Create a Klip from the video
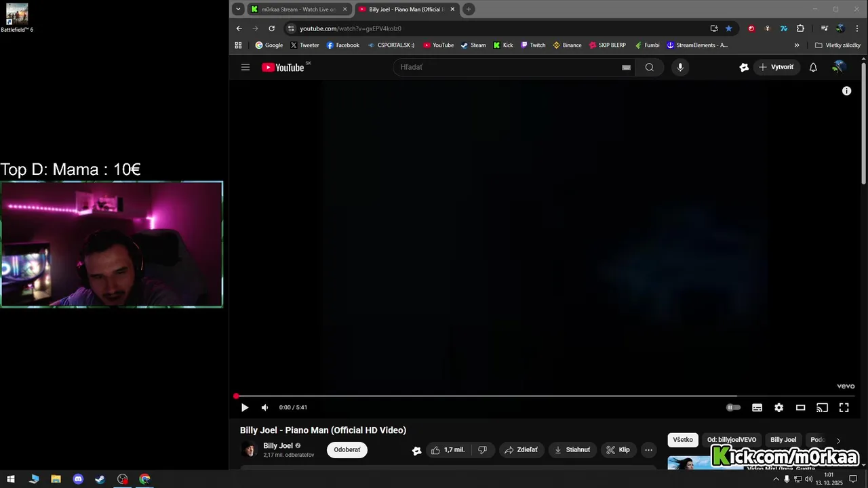Image resolution: width=868 pixels, height=488 pixels. (x=618, y=450)
